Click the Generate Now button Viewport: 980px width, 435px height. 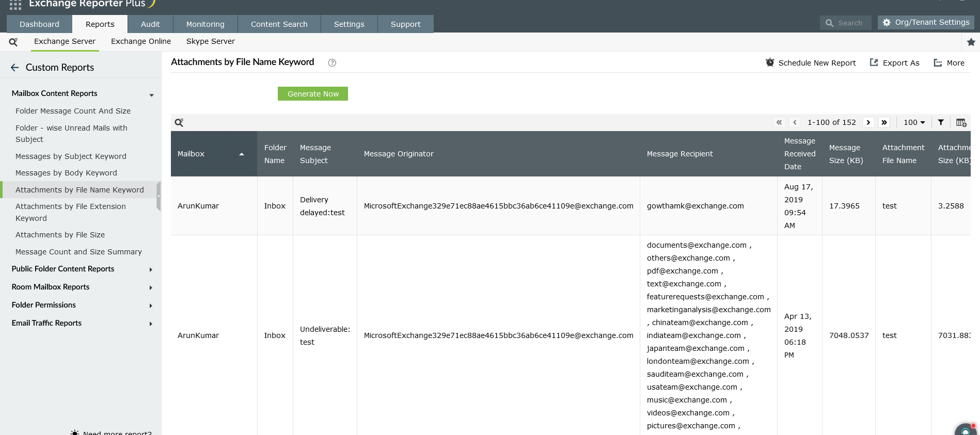tap(313, 94)
